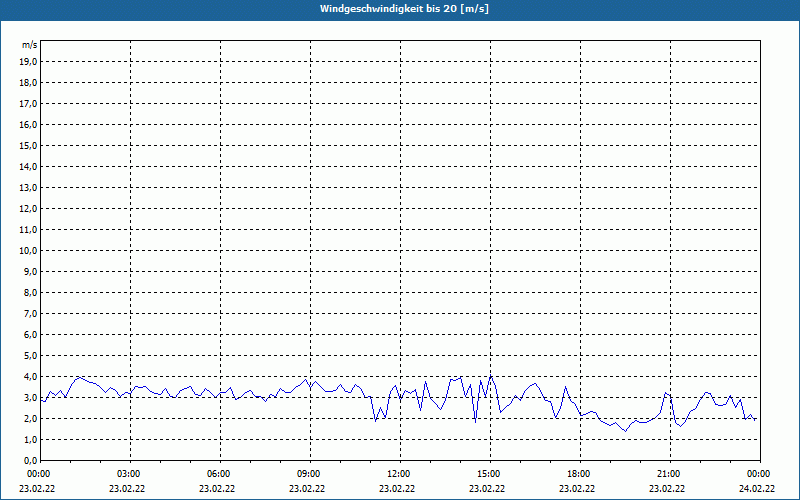The width and height of the screenshot is (800, 500).
Task: Click the "16,0" y-axis value
Action: [x=28, y=124]
